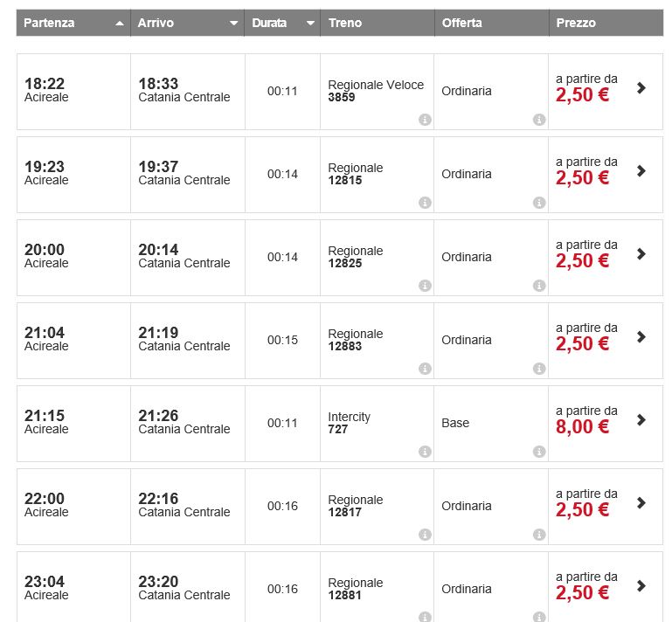Viewport: 672px width, 622px height.
Task: Expand the 23:04 train price chevron
Action: pyautogui.click(x=641, y=585)
